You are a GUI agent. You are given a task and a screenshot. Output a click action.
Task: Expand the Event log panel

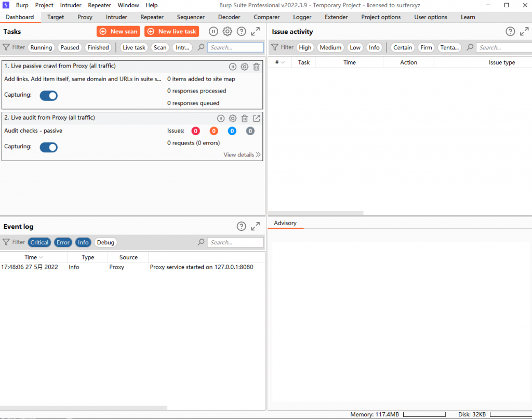click(x=256, y=227)
